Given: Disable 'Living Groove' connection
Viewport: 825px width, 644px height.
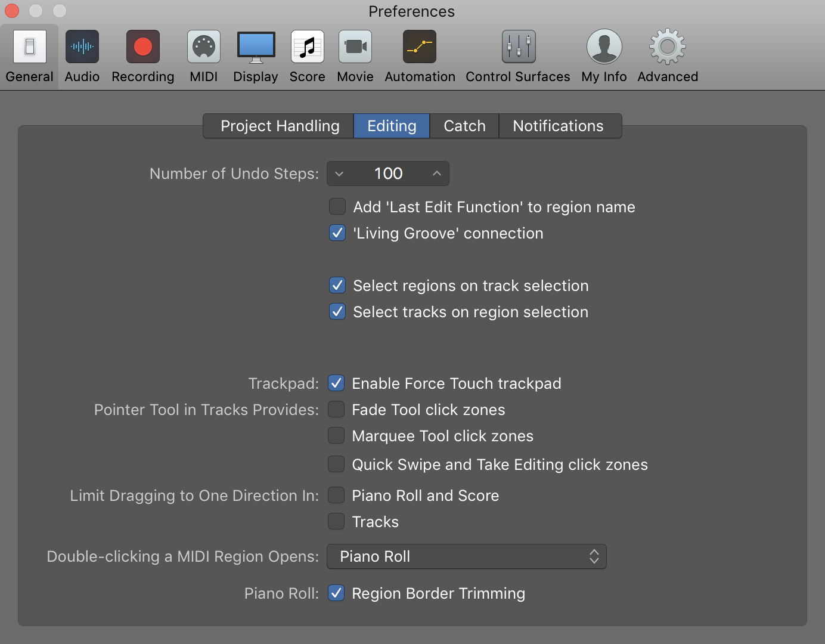Looking at the screenshot, I should click(337, 233).
